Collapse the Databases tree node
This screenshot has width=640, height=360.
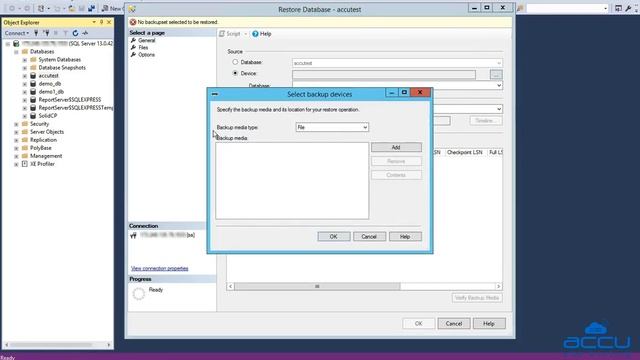pyautogui.click(x=16, y=52)
